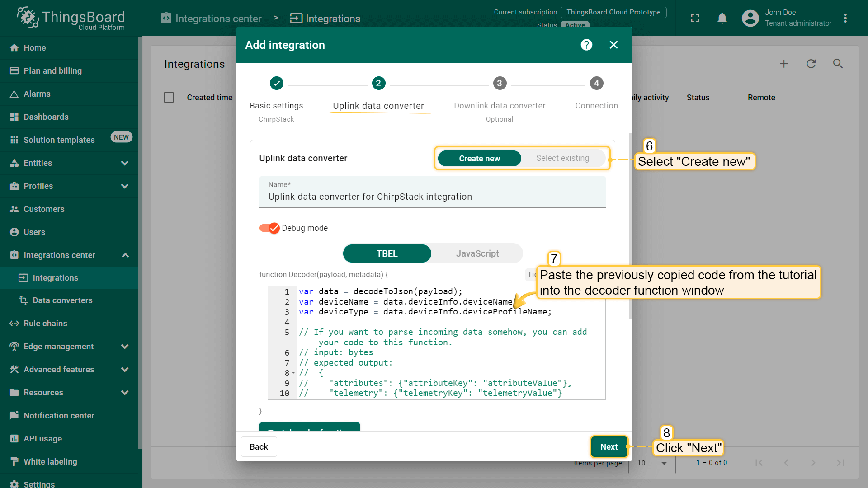Refresh the integrations table
This screenshot has height=488, width=868.
point(811,64)
